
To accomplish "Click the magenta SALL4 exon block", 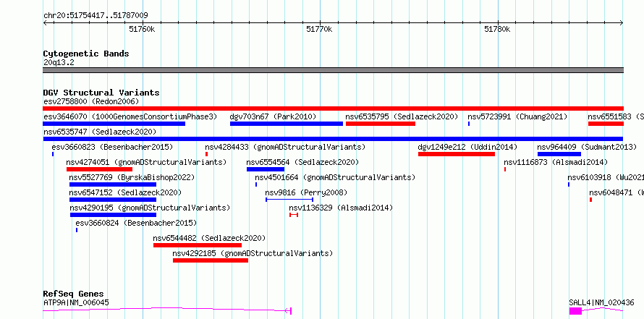I will click(x=575, y=311).
